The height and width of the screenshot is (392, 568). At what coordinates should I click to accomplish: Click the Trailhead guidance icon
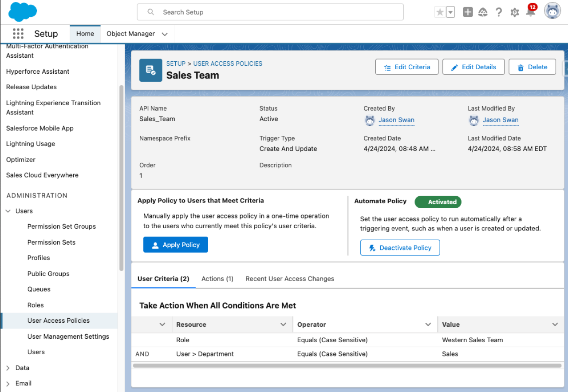click(483, 12)
